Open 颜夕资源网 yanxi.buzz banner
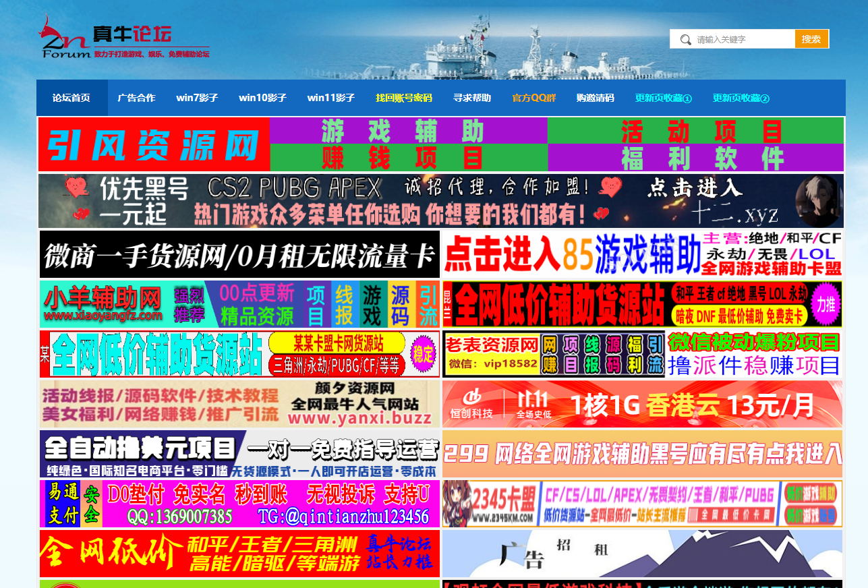 [x=239, y=404]
